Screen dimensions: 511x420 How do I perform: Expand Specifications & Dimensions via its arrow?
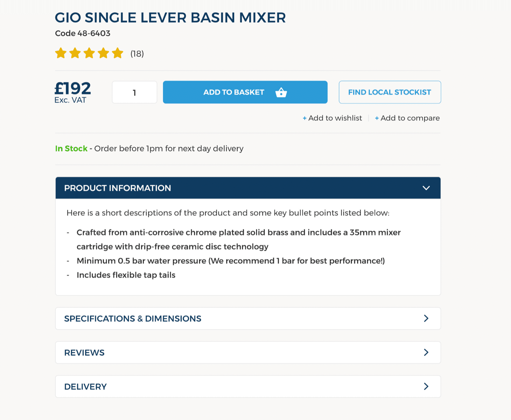pyautogui.click(x=426, y=318)
